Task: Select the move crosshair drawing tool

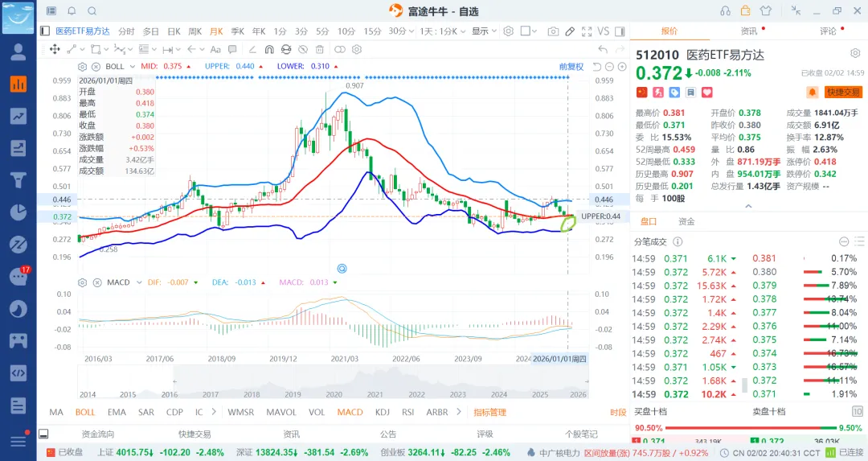Action: [55, 49]
